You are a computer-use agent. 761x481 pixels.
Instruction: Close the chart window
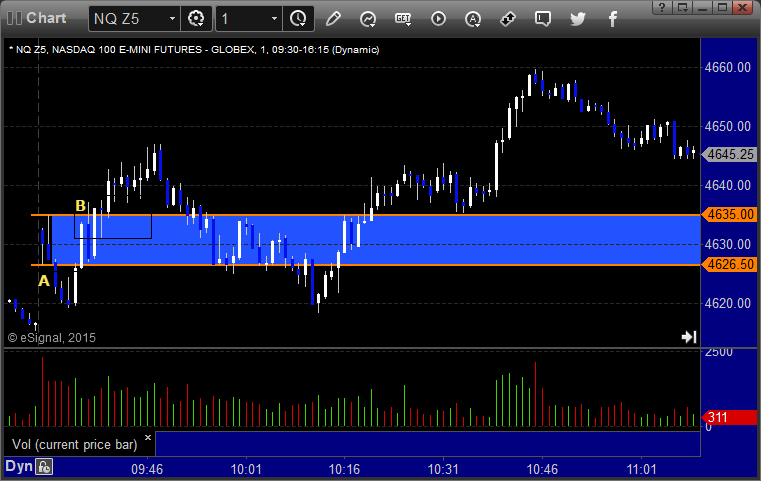[743, 7]
